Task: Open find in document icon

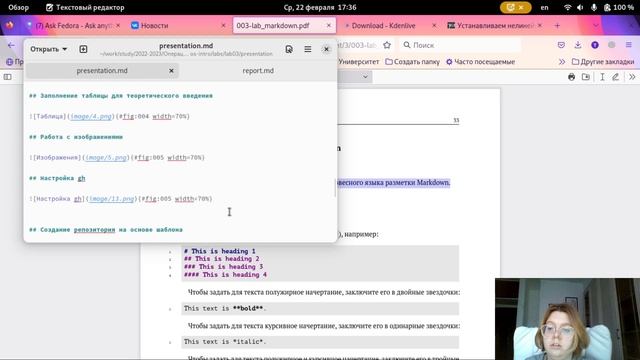Action: point(289,49)
